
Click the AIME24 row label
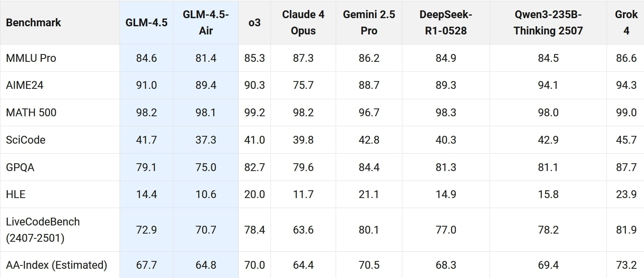coord(25,85)
